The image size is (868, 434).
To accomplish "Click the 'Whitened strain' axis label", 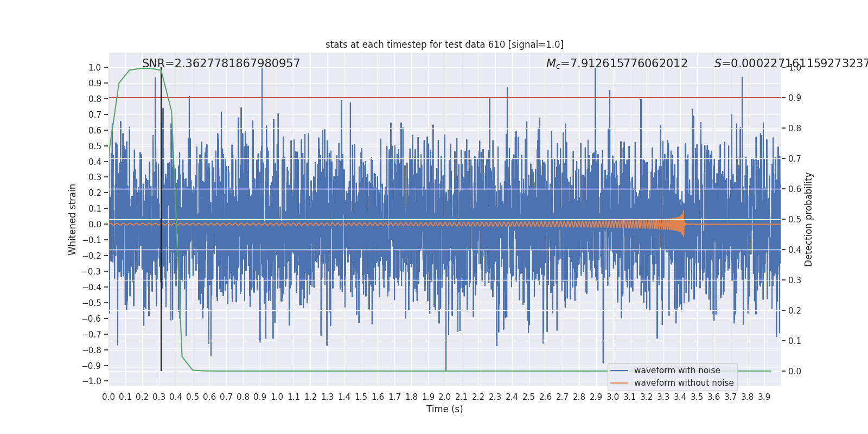I will point(73,219).
